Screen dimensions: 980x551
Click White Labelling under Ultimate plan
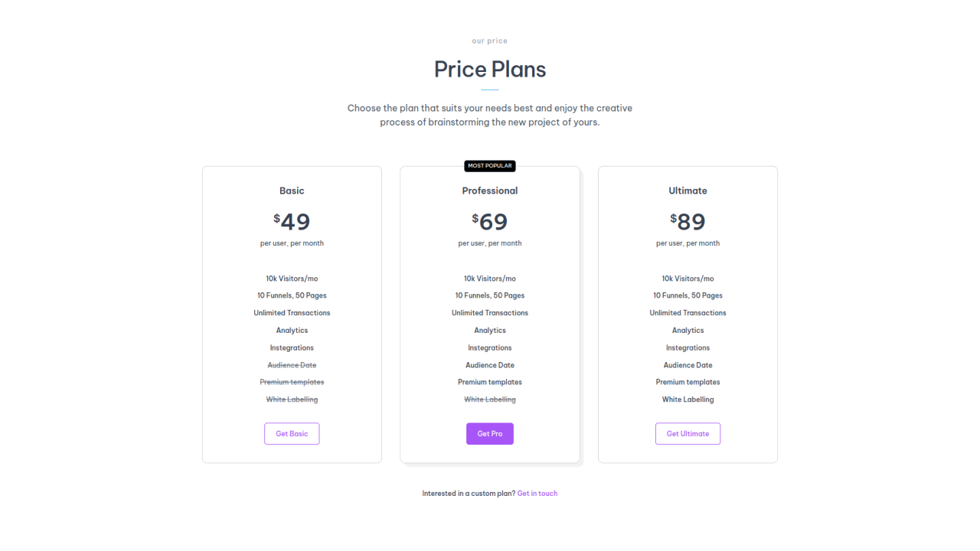point(688,399)
